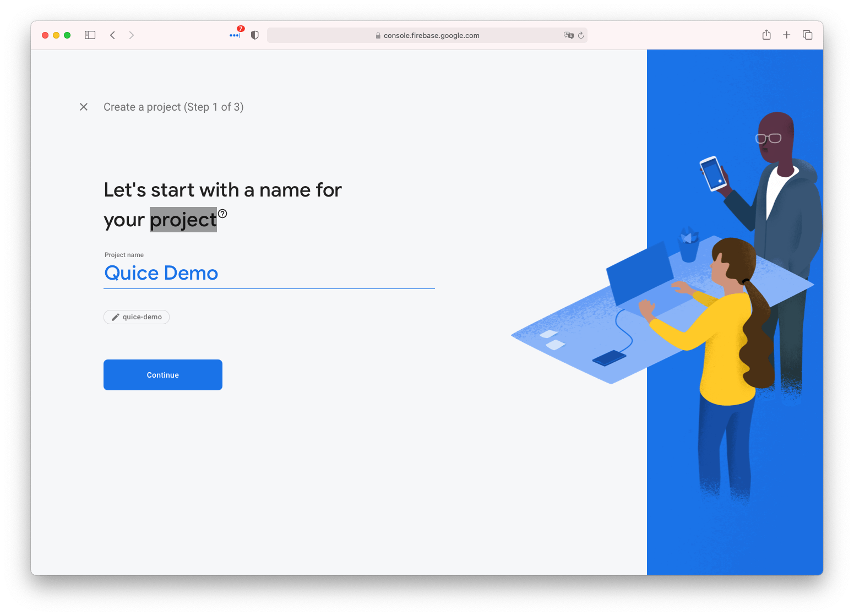Screen dimensions: 854x616
Task: Edit the quice-demo project ID chip
Action: 137,317
